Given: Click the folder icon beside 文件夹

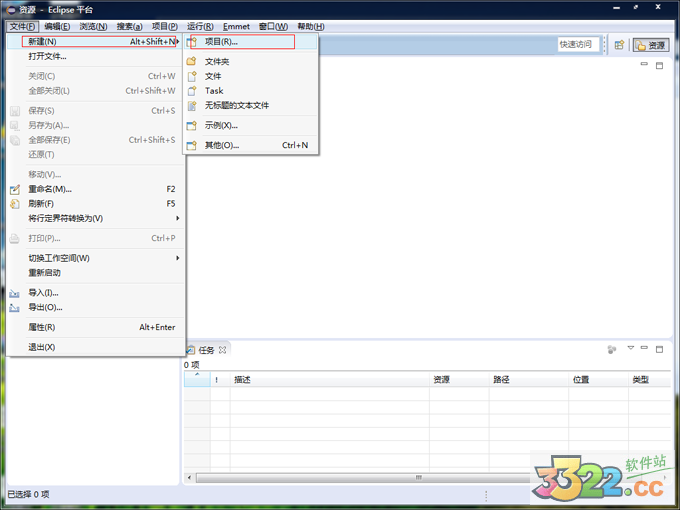Looking at the screenshot, I should [192, 62].
